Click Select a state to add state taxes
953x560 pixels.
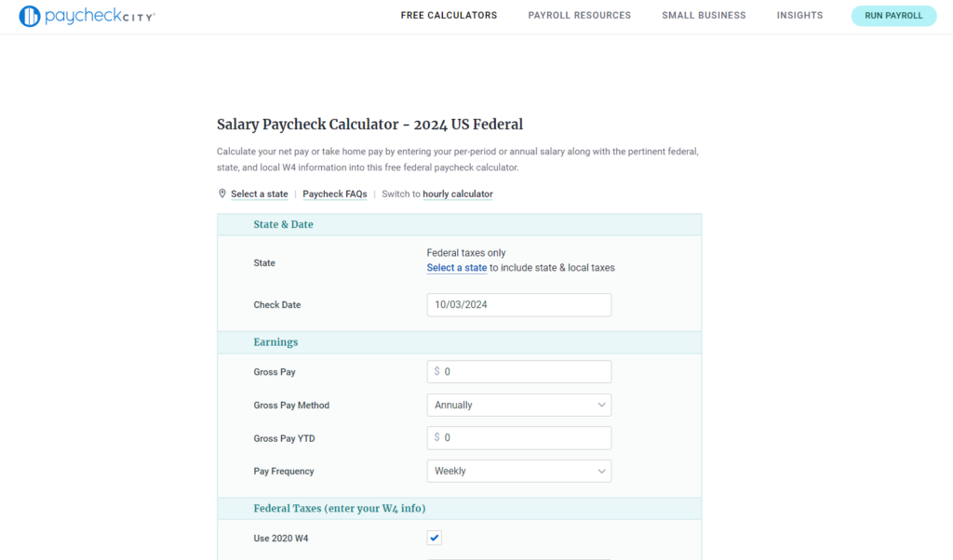456,267
